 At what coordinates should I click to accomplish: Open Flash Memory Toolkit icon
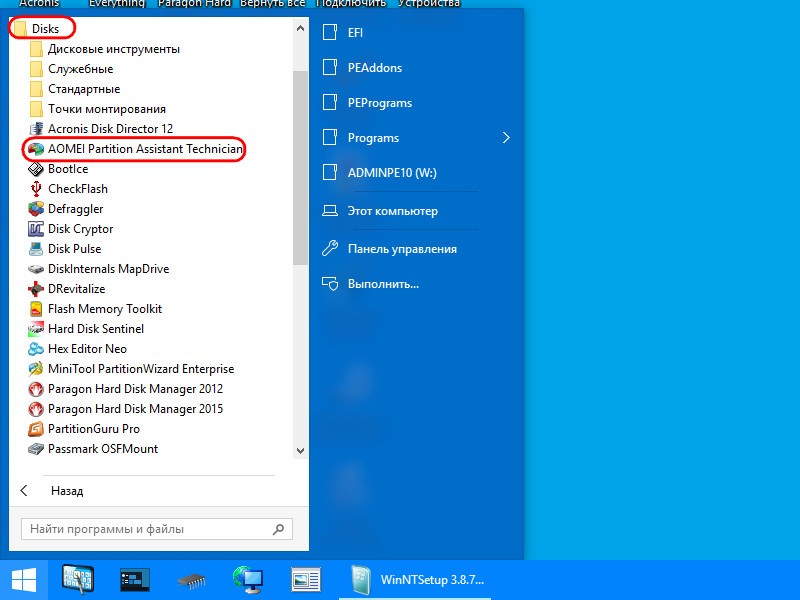36,309
